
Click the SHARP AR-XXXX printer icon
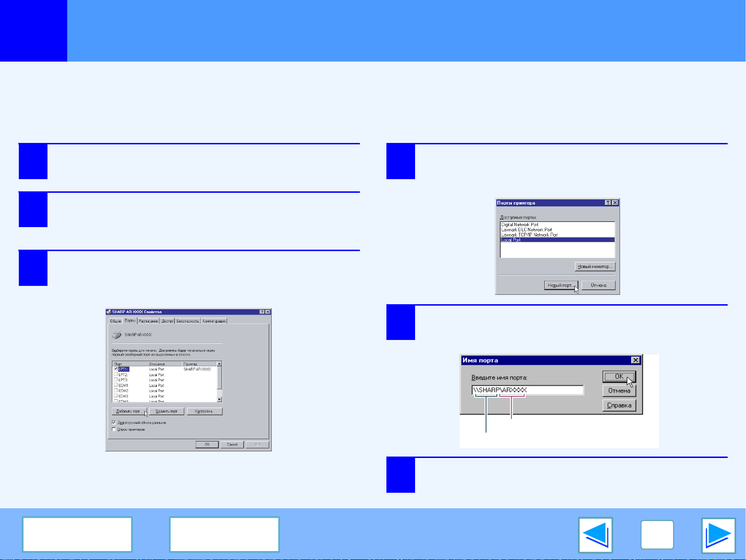pos(117,335)
